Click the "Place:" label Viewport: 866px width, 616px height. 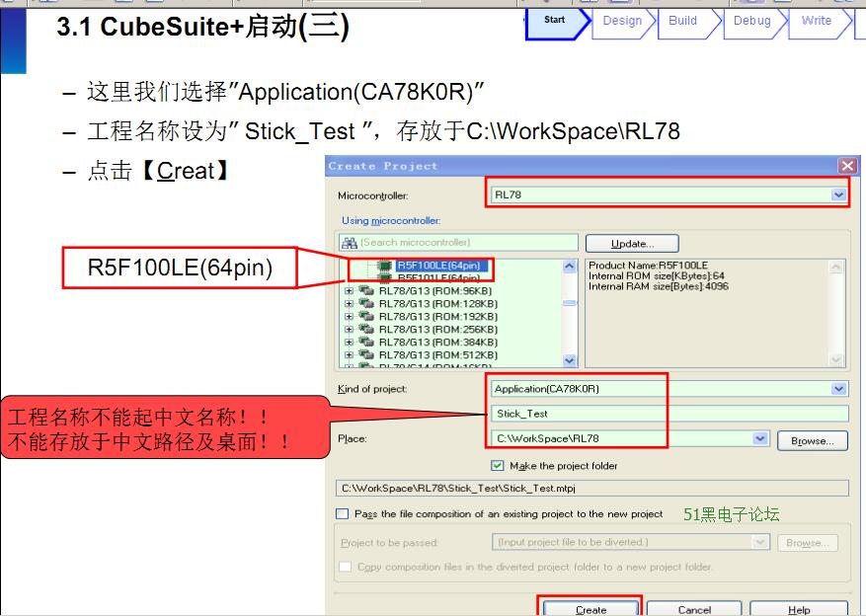click(353, 439)
